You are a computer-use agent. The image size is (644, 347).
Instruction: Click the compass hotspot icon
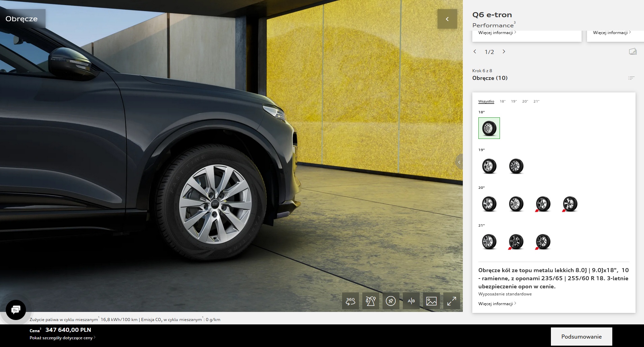(x=391, y=301)
